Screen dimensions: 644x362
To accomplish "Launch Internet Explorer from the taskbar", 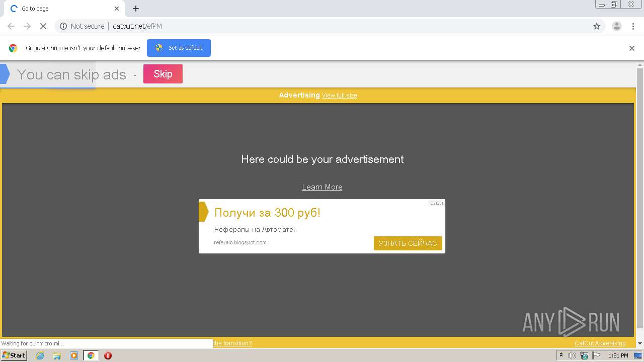I will (x=40, y=355).
